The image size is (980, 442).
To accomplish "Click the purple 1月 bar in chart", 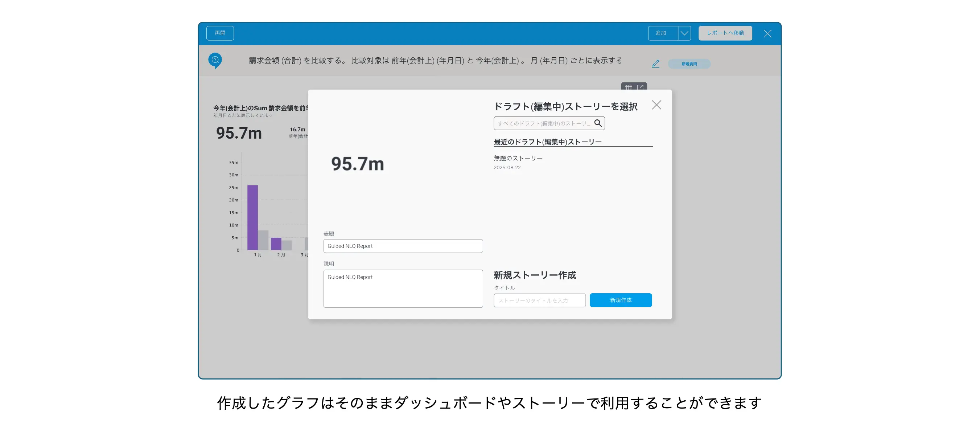I will [x=252, y=217].
